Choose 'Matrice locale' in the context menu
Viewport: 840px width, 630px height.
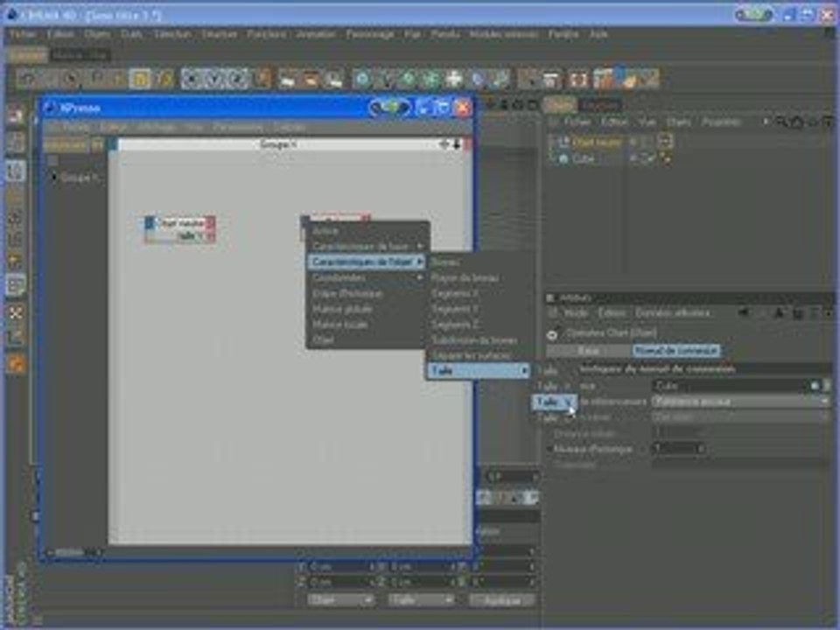pyautogui.click(x=367, y=325)
